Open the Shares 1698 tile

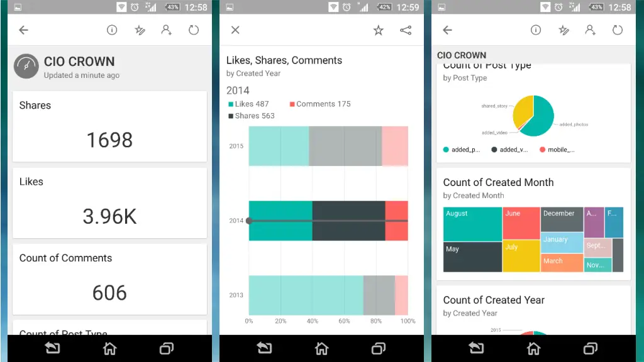(109, 126)
